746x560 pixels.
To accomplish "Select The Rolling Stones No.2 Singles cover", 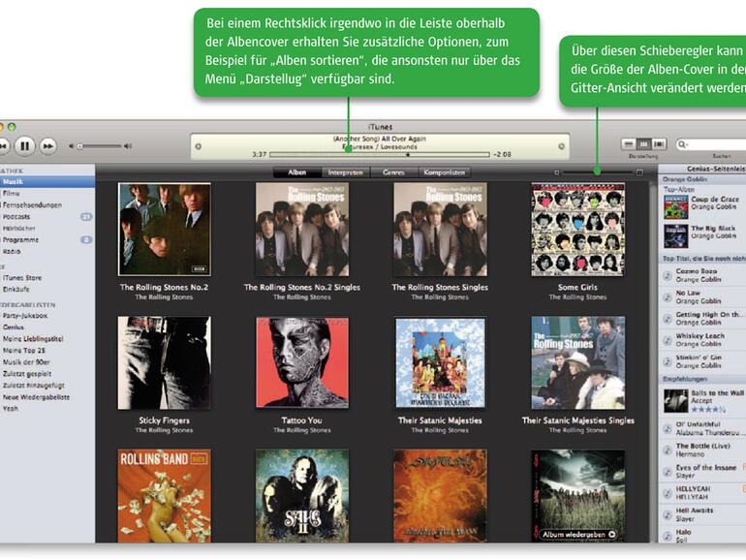I will point(302,230).
